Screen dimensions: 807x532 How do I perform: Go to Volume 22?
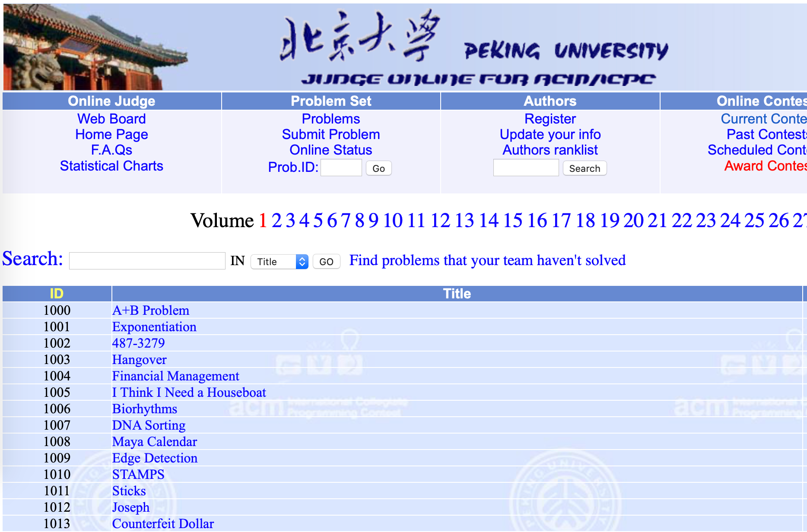(x=682, y=221)
